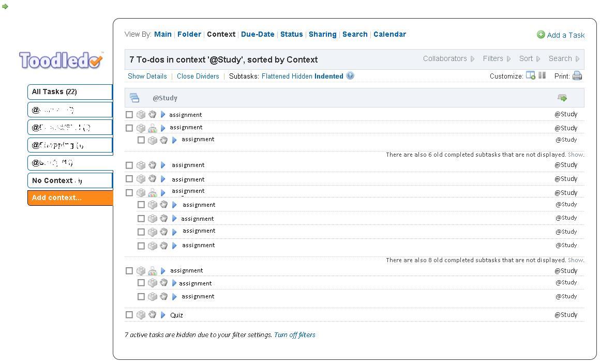Open the Sort dropdown menu
Image resolution: width=600 pixels, height=364 pixels.
click(x=529, y=59)
